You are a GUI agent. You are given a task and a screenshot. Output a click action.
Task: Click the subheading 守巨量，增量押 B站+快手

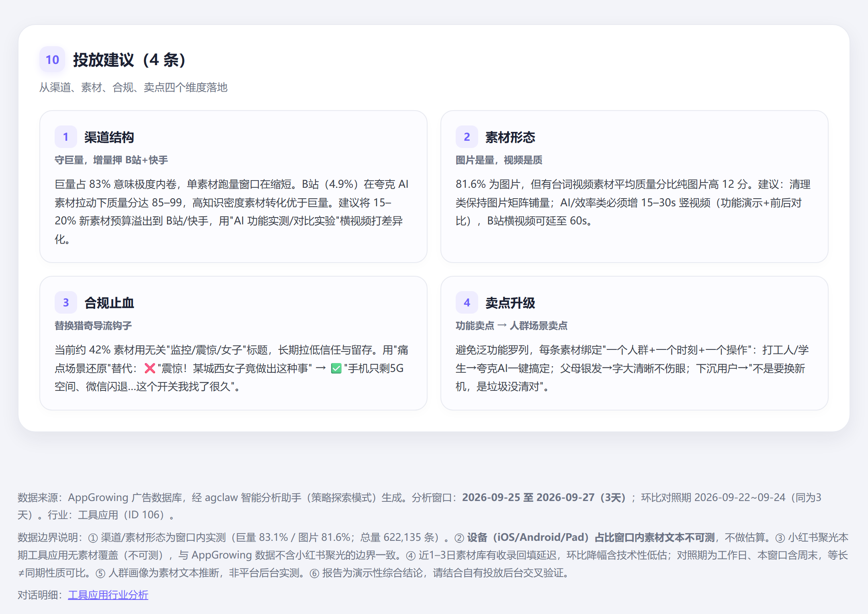pyautogui.click(x=111, y=160)
